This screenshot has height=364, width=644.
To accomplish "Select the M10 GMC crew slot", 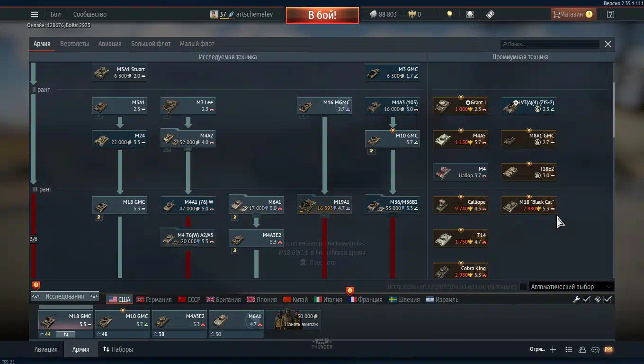I will pos(123,320).
